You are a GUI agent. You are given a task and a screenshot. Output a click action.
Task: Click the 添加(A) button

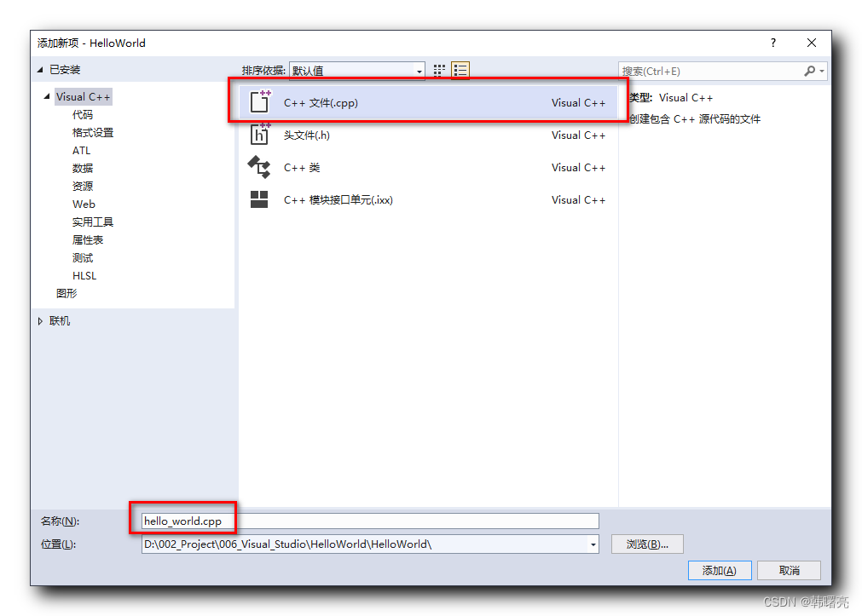coord(720,570)
